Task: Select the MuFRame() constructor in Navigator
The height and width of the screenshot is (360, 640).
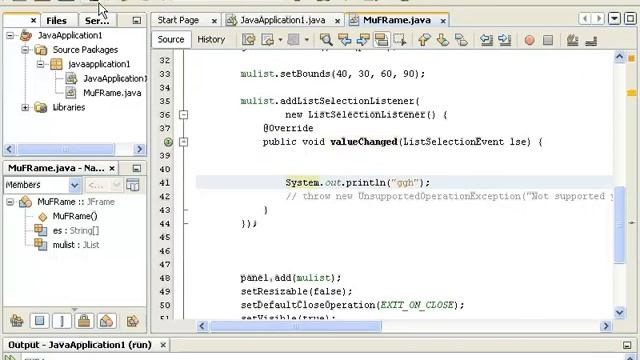Action: [75, 216]
